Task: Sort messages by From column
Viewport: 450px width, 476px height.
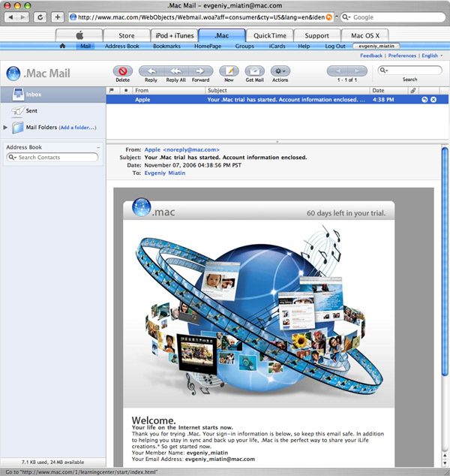Action: click(169, 90)
